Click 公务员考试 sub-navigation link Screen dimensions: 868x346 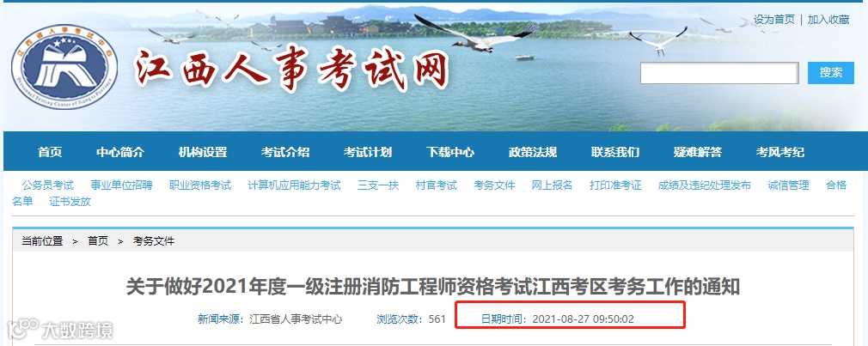coord(47,185)
